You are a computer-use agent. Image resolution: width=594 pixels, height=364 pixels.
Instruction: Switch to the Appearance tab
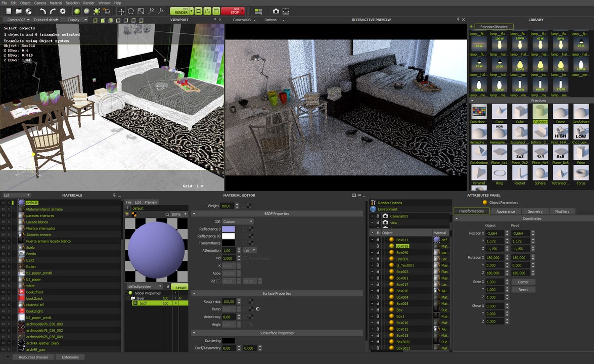pos(505,211)
